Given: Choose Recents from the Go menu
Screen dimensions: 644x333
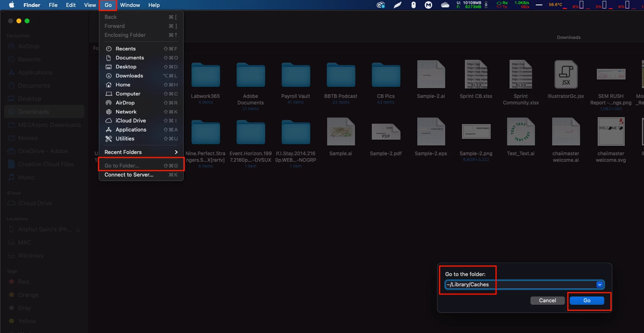Looking at the screenshot, I should pos(141,49).
